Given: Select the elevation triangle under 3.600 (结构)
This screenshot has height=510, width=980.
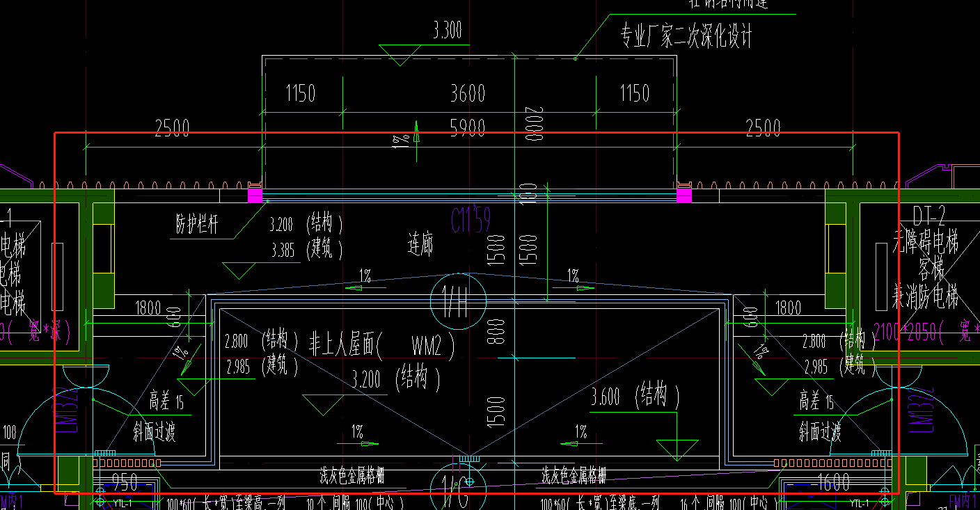Looking at the screenshot, I should coord(677,449).
